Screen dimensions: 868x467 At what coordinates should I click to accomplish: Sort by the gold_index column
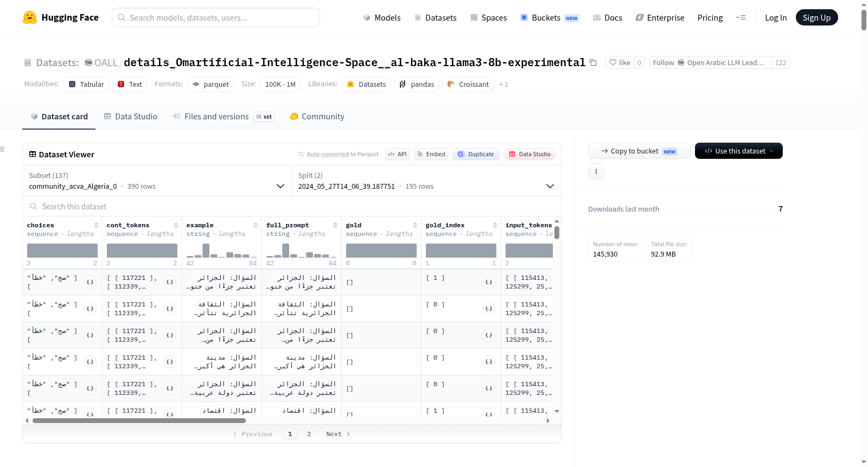495,225
